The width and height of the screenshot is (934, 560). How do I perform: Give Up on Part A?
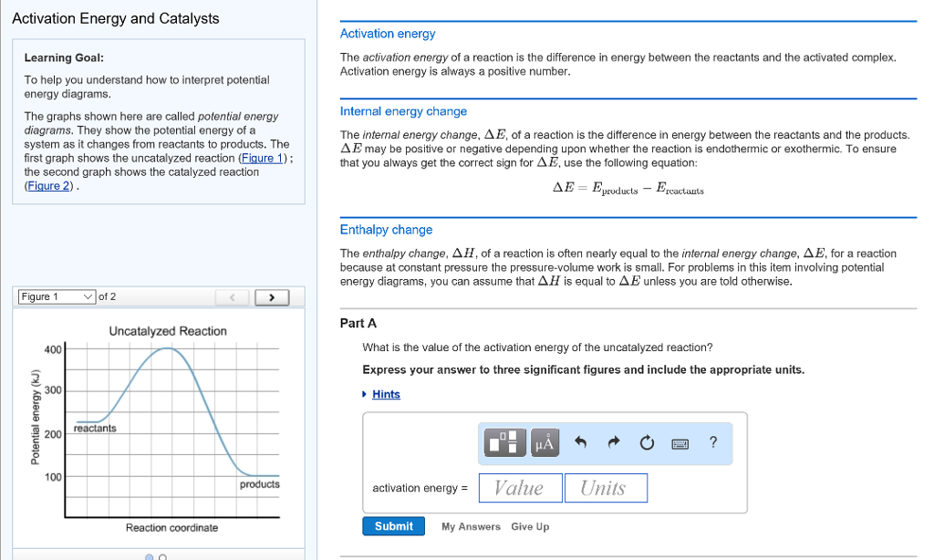[530, 526]
